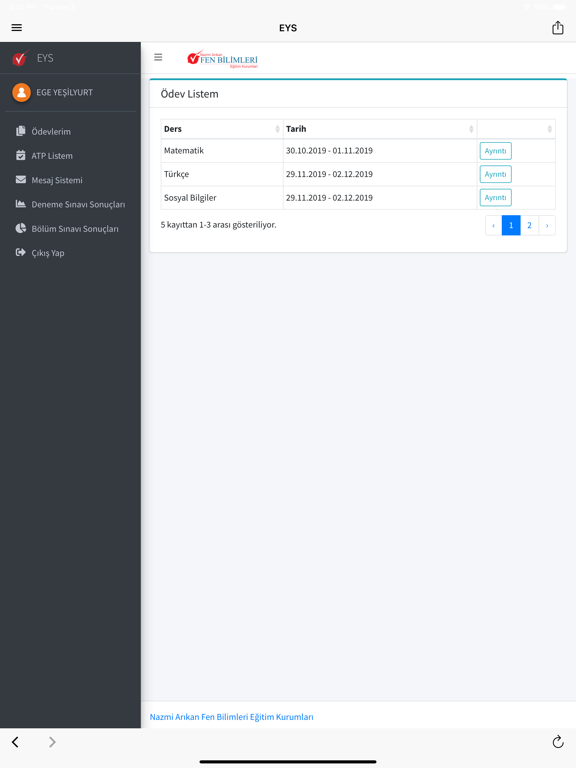This screenshot has height=768, width=576.
Task: Click Sosyal Bilgiler row date 29.11.2019 - 02.12.2019
Action: [329, 198]
